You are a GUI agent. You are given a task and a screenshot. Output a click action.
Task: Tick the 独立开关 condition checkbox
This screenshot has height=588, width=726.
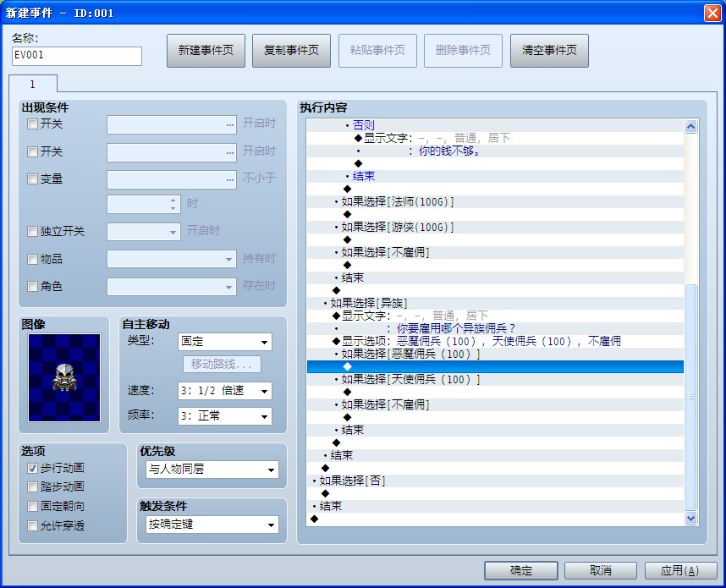32,232
